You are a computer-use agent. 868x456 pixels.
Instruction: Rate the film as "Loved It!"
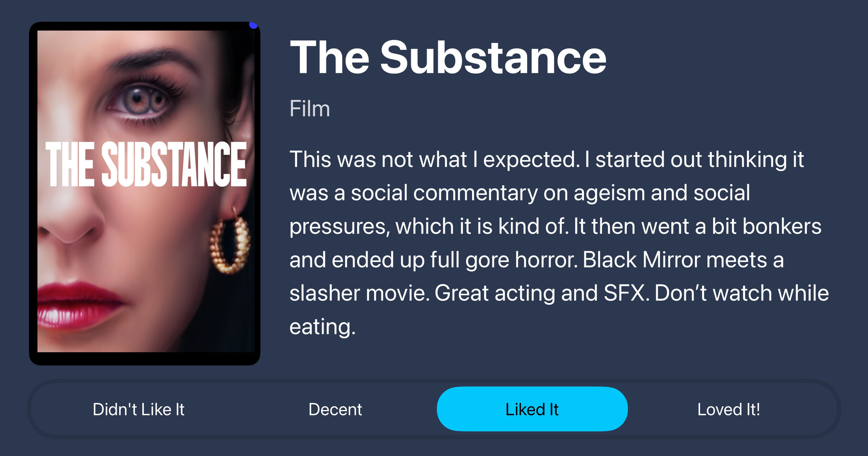pyautogui.click(x=728, y=410)
